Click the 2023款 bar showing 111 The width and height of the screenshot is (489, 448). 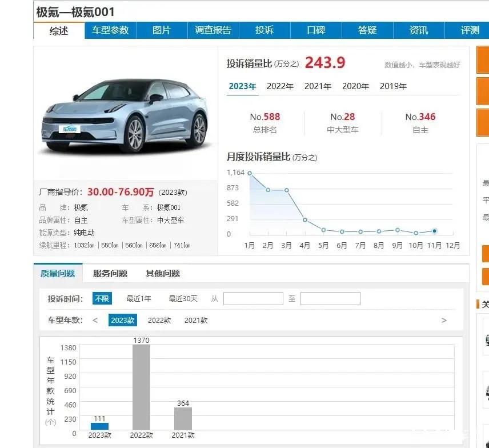tap(99, 426)
